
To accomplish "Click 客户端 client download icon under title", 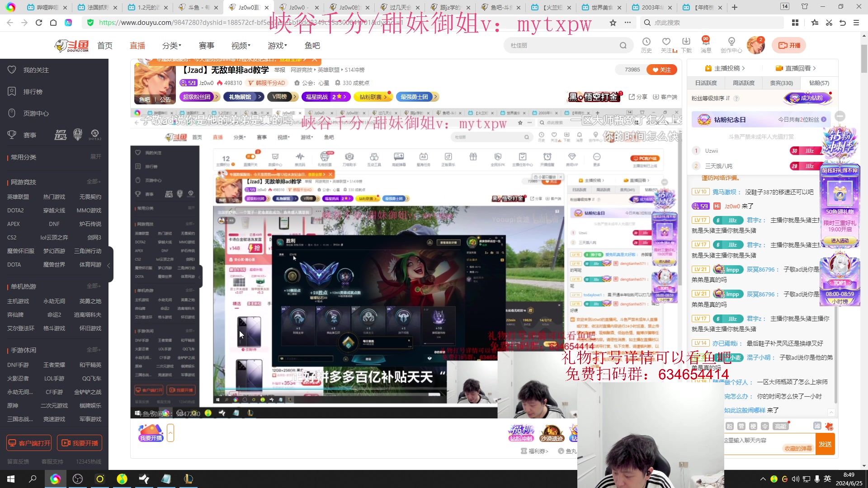I will click(665, 97).
